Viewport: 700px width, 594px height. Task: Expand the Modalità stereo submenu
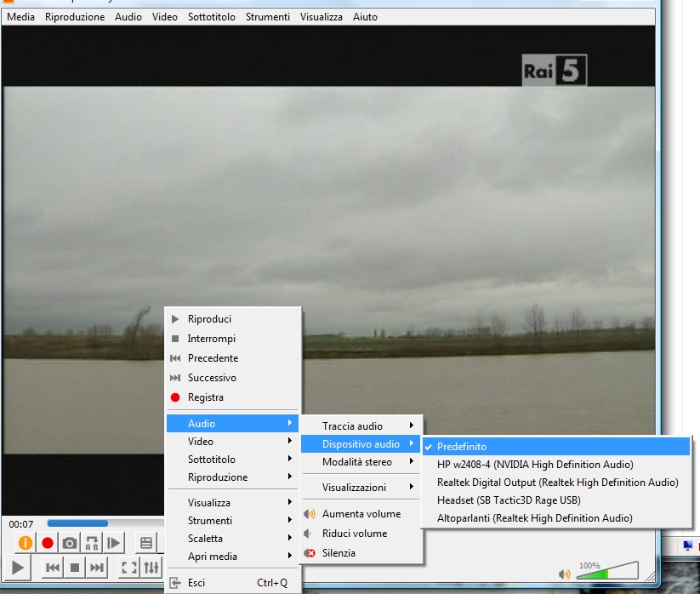point(361,462)
